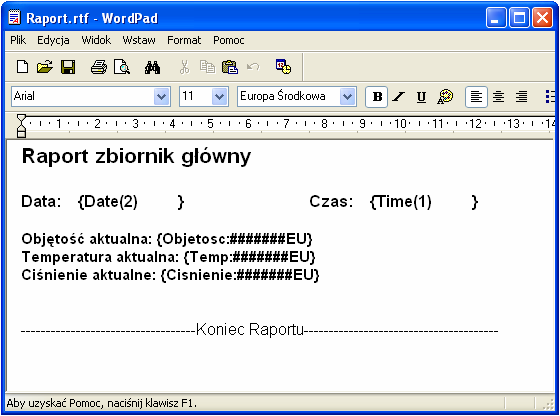Create a new document with the New icon

pos(22,67)
